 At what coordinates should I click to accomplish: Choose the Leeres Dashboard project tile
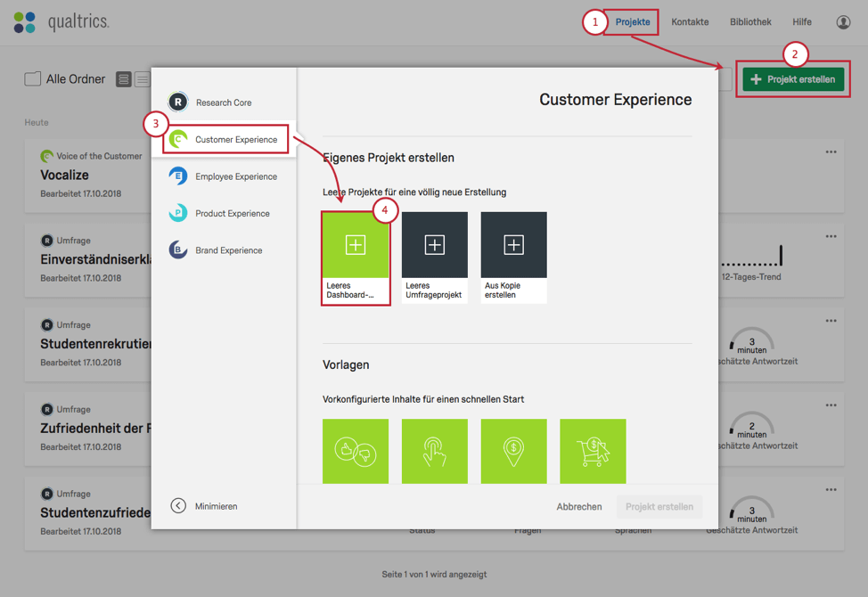(x=356, y=258)
